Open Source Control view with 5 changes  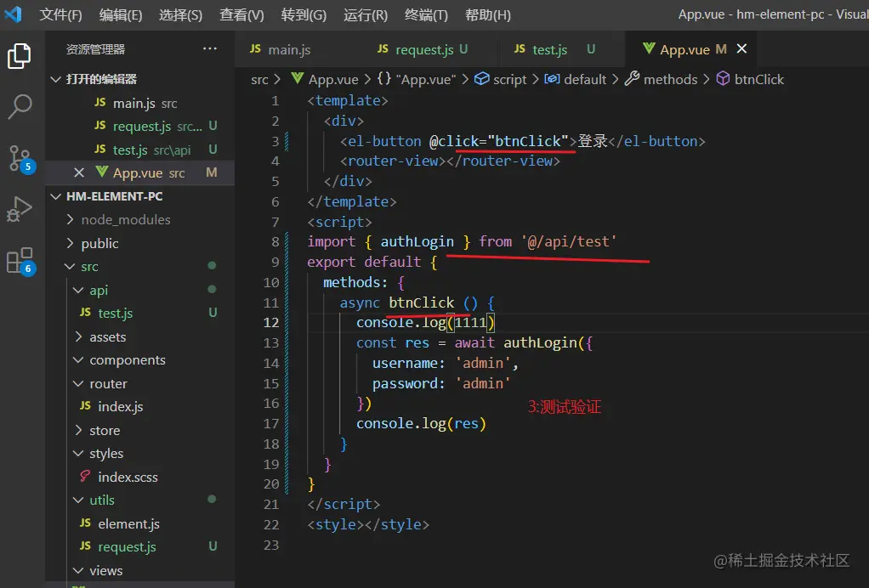(20, 159)
